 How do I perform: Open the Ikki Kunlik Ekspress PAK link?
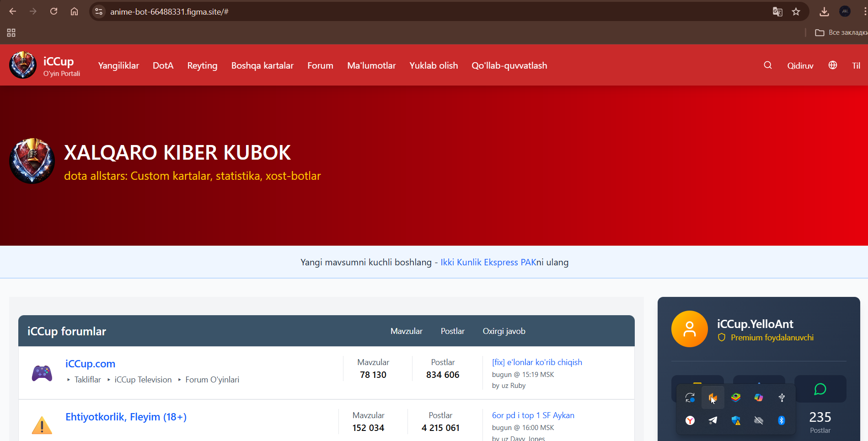(488, 262)
